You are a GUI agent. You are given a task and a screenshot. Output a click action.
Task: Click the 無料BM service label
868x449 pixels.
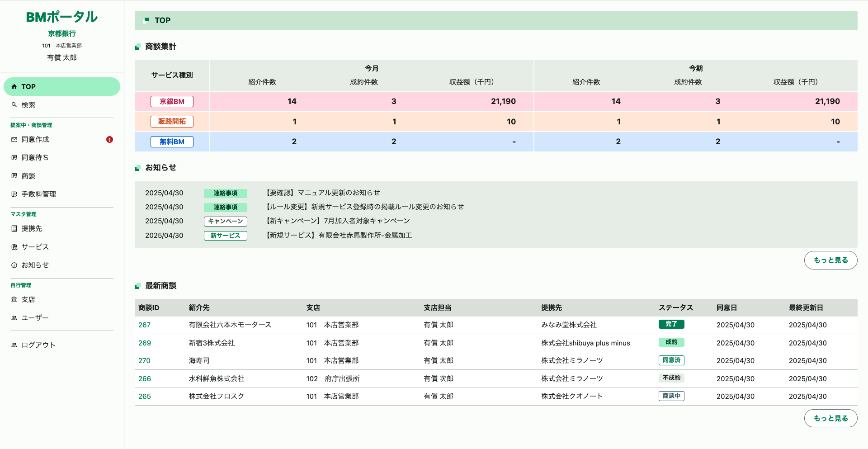(172, 142)
